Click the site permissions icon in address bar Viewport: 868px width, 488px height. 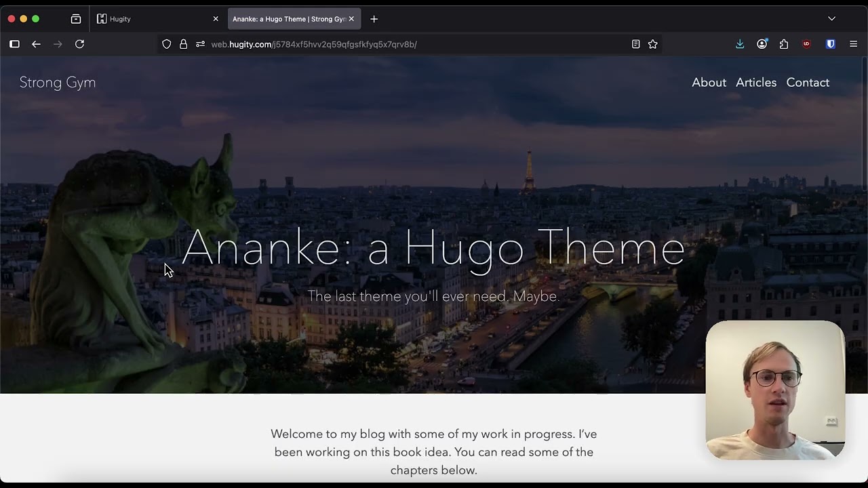tap(199, 44)
